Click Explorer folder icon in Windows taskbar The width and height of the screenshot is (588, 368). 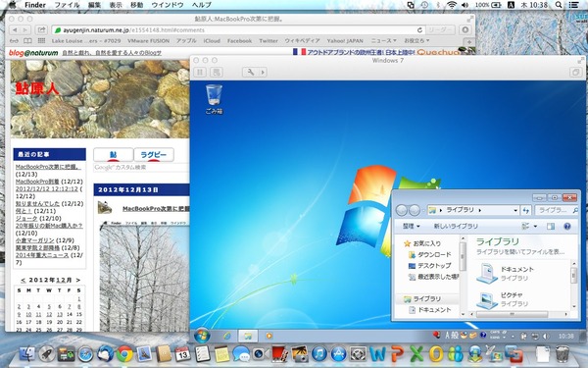point(248,336)
